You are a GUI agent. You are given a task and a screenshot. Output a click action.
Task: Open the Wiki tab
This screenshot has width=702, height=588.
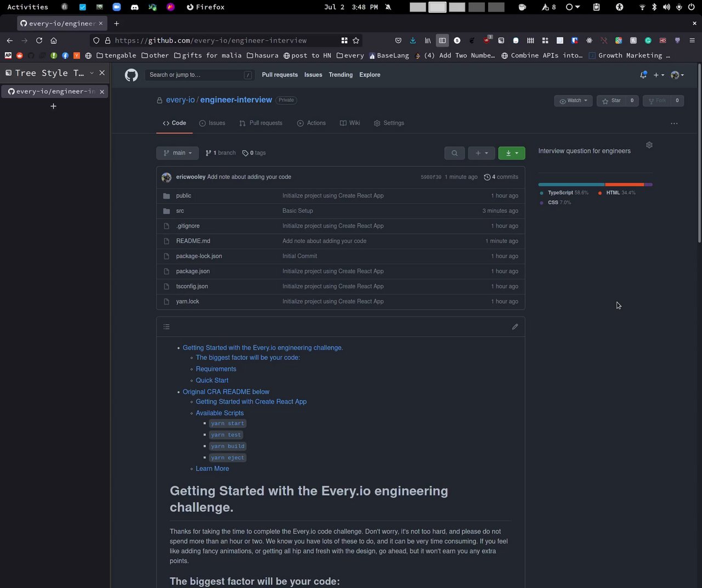[x=350, y=123]
